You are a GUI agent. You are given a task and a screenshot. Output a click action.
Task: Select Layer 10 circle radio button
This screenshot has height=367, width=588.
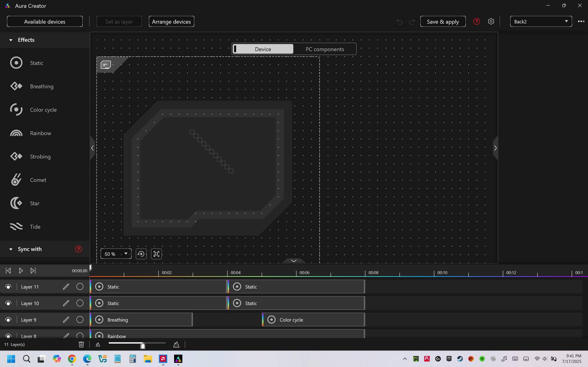pos(80,303)
